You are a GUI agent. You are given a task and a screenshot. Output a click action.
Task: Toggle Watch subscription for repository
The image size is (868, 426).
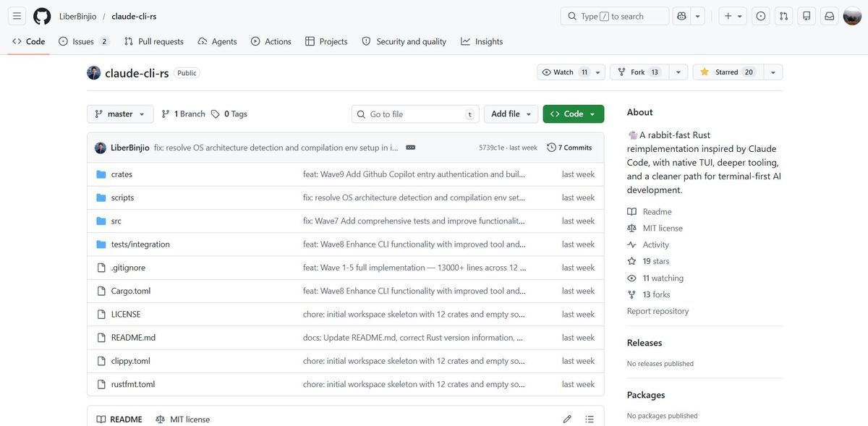click(564, 72)
